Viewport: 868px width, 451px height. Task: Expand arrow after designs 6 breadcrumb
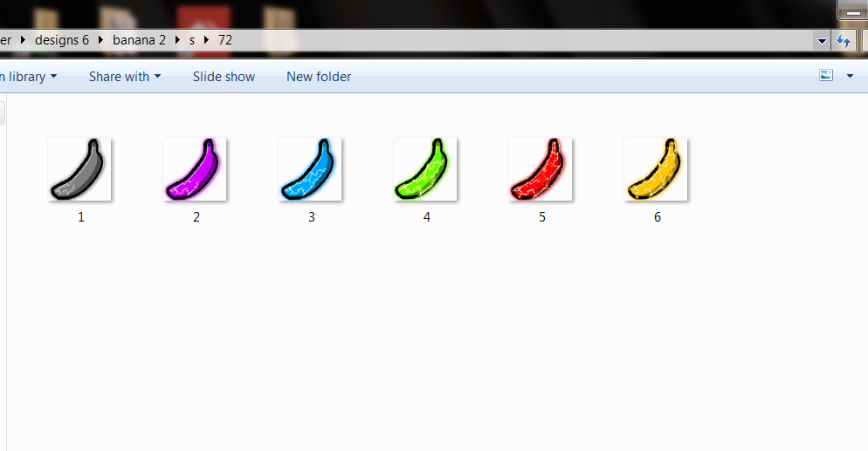tap(100, 40)
